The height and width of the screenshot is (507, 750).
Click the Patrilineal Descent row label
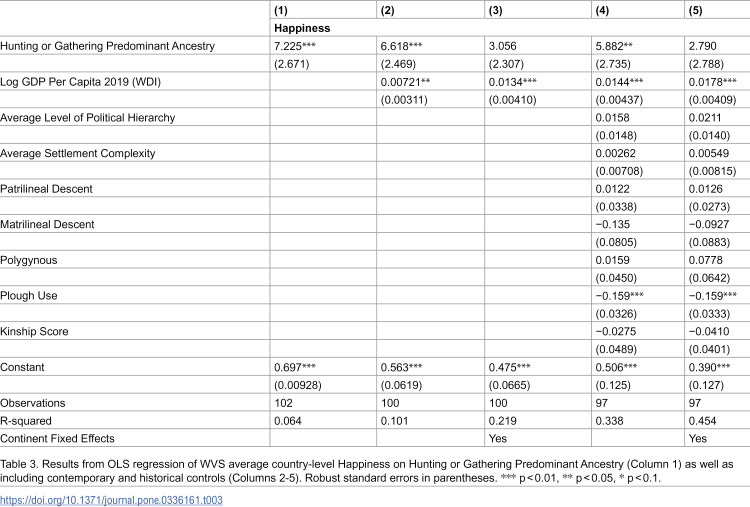pyautogui.click(x=46, y=189)
